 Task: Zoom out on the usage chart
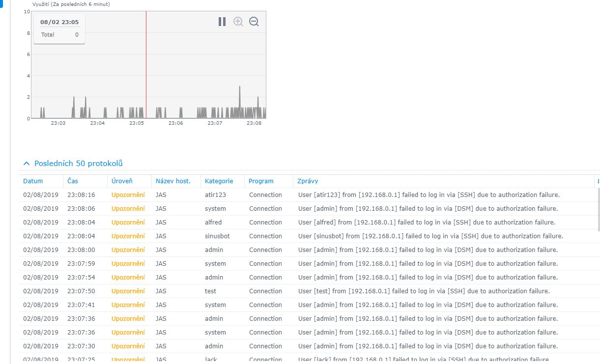254,22
